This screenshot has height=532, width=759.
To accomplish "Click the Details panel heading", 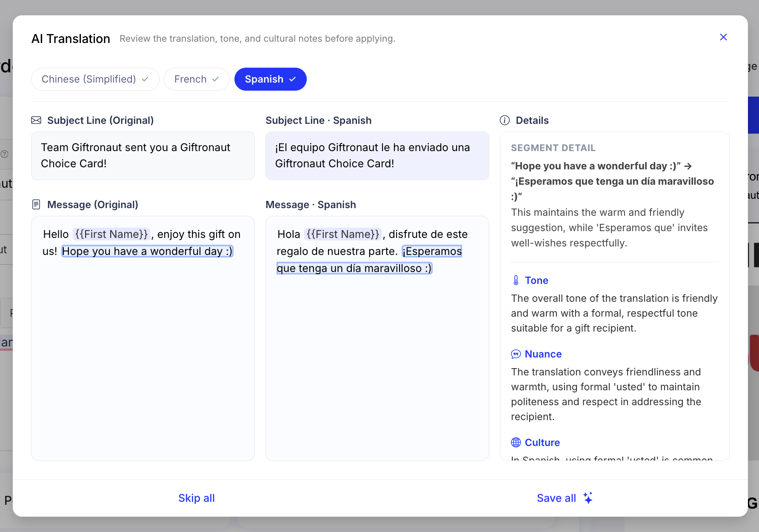I will pyautogui.click(x=532, y=120).
